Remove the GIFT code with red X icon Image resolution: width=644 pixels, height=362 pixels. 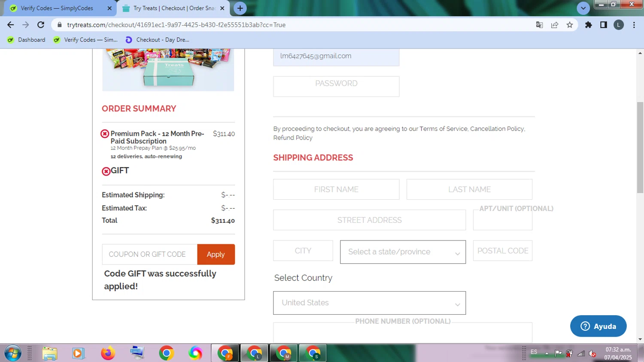tap(106, 171)
